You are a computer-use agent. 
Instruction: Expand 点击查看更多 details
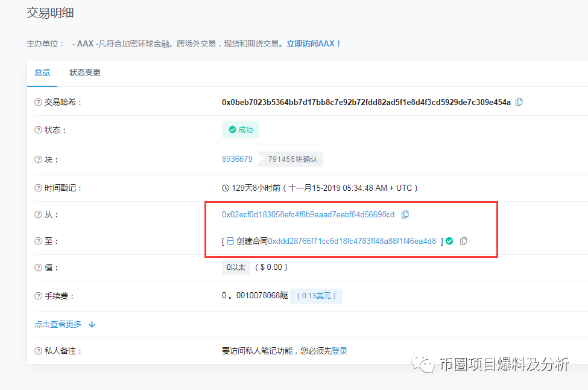[x=58, y=324]
